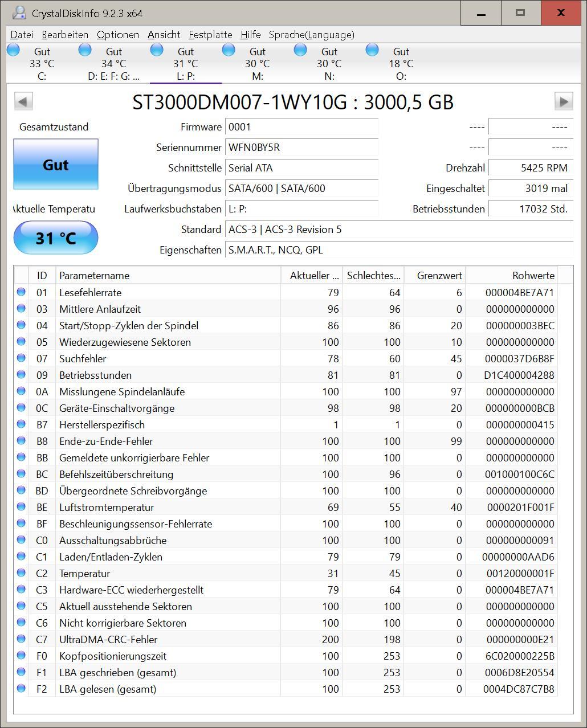Click status dot for Misslungene Spindelanläufe row
The height and width of the screenshot is (728, 587).
click(x=21, y=391)
